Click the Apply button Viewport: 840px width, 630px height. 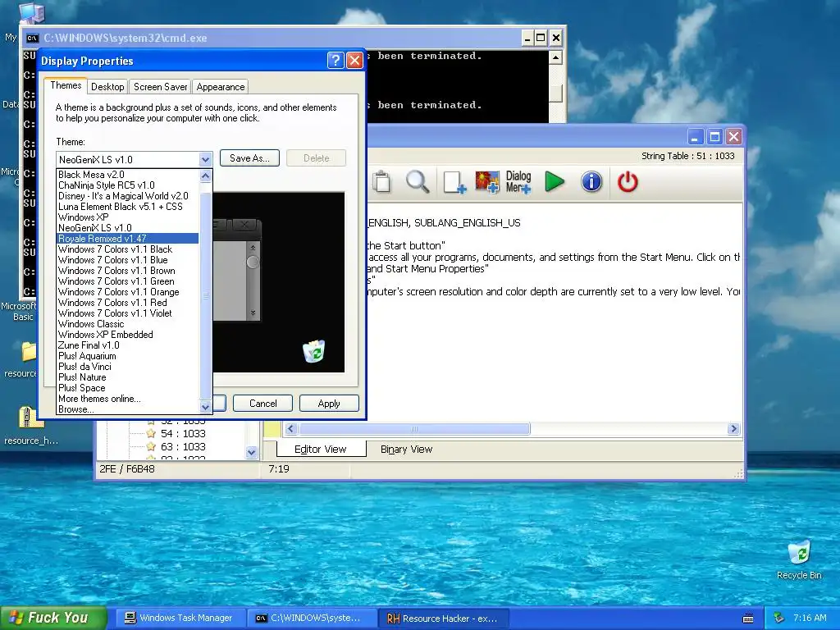[329, 404]
